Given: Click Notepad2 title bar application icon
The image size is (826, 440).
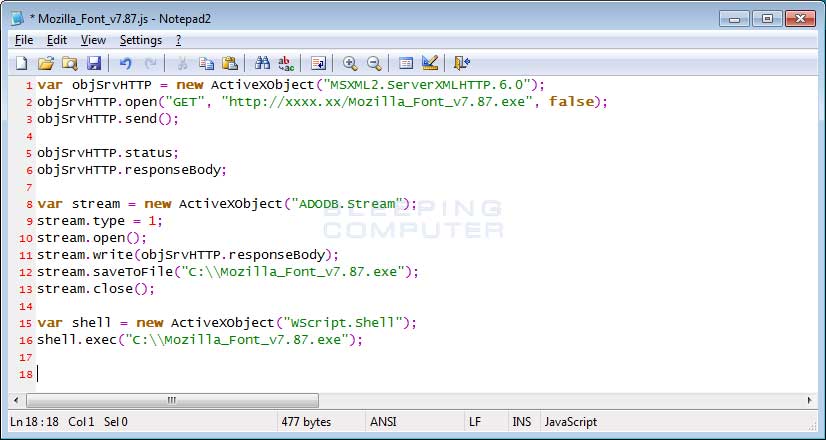Looking at the screenshot, I should point(17,18).
